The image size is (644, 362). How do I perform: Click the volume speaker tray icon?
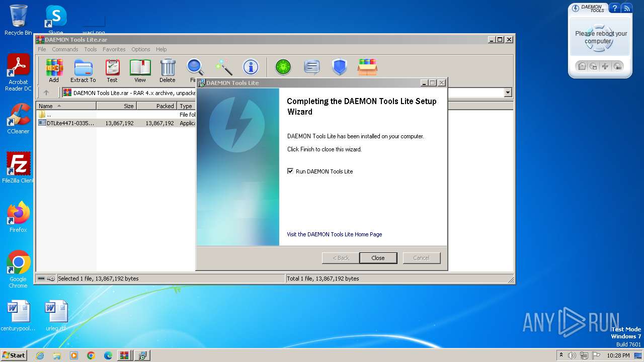(573, 355)
